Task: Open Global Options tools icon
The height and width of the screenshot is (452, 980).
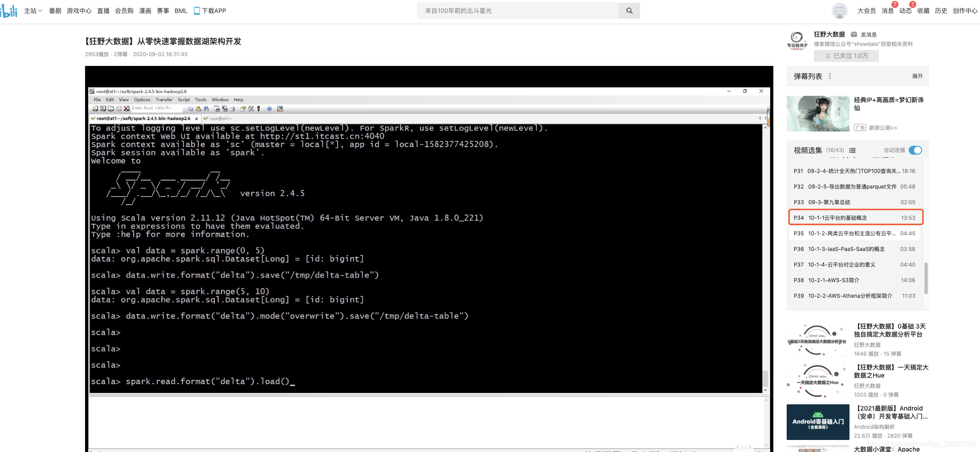Action: point(251,109)
